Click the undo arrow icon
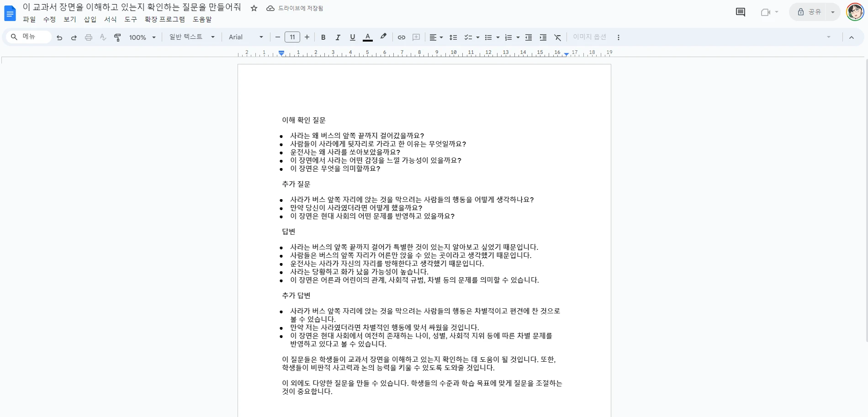The width and height of the screenshot is (868, 417). [59, 37]
